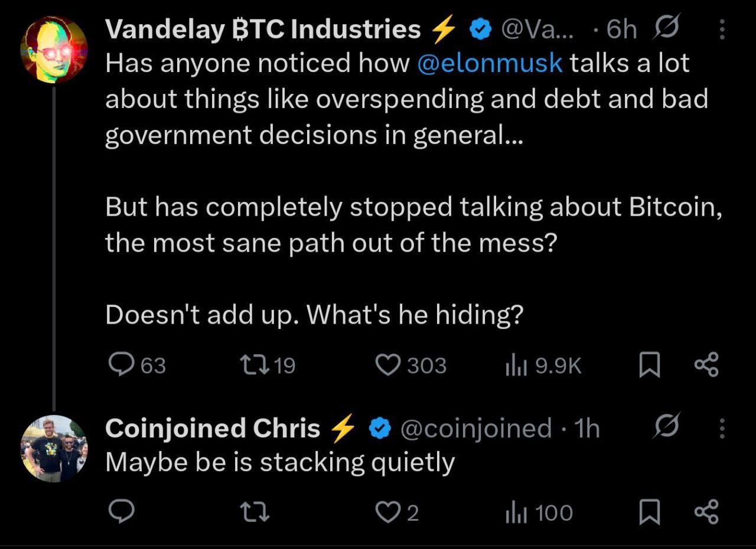Screen dimensions: 756x549
Task: Share the Vandelay BTC Industries tweet
Action: click(x=706, y=365)
